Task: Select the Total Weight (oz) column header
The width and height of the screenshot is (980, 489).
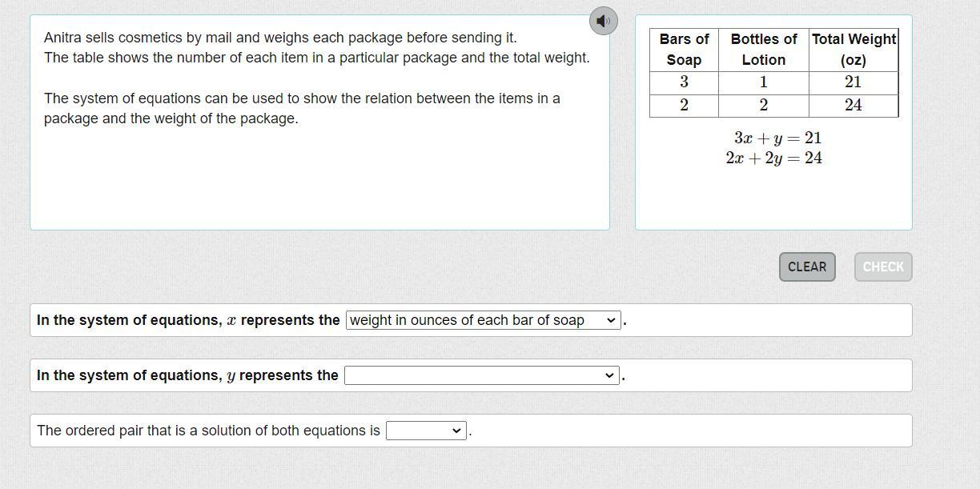Action: coord(853,50)
